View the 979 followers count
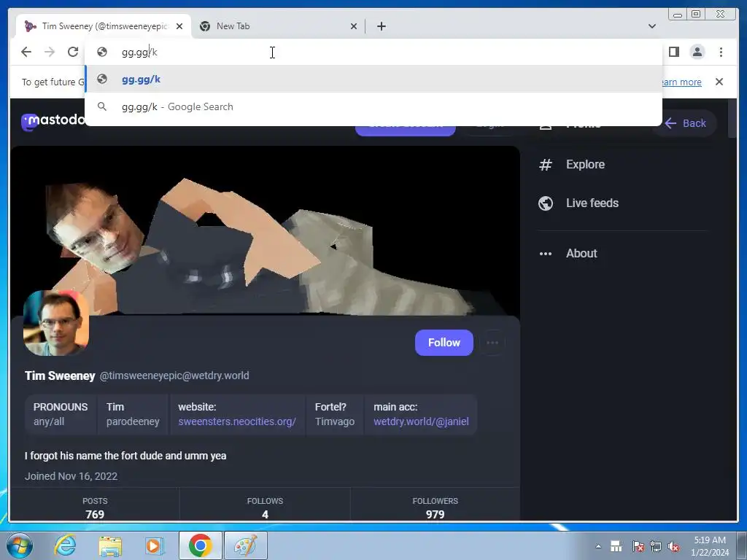This screenshot has width=747, height=560. click(435, 507)
